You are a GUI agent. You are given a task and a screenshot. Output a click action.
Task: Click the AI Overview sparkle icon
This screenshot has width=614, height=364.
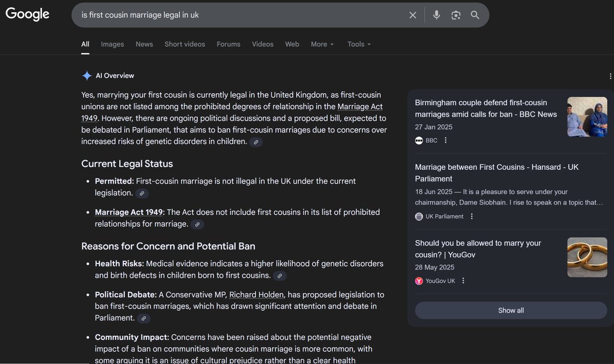point(87,76)
